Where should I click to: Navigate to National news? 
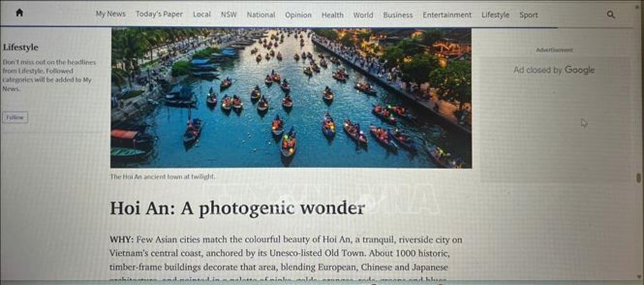pyautogui.click(x=261, y=14)
